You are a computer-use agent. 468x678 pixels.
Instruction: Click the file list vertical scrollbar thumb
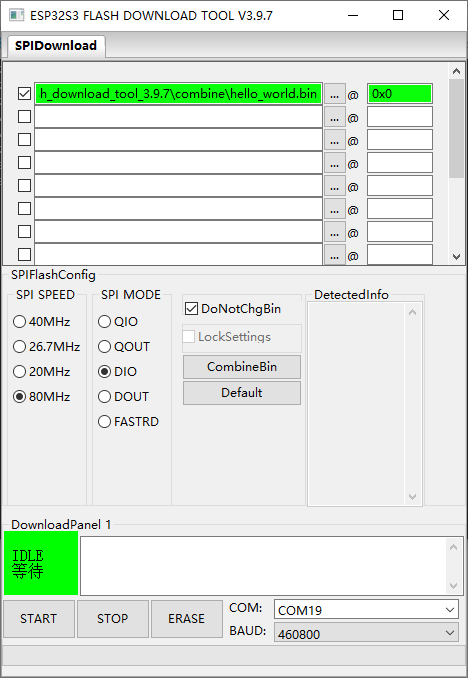tap(456, 128)
